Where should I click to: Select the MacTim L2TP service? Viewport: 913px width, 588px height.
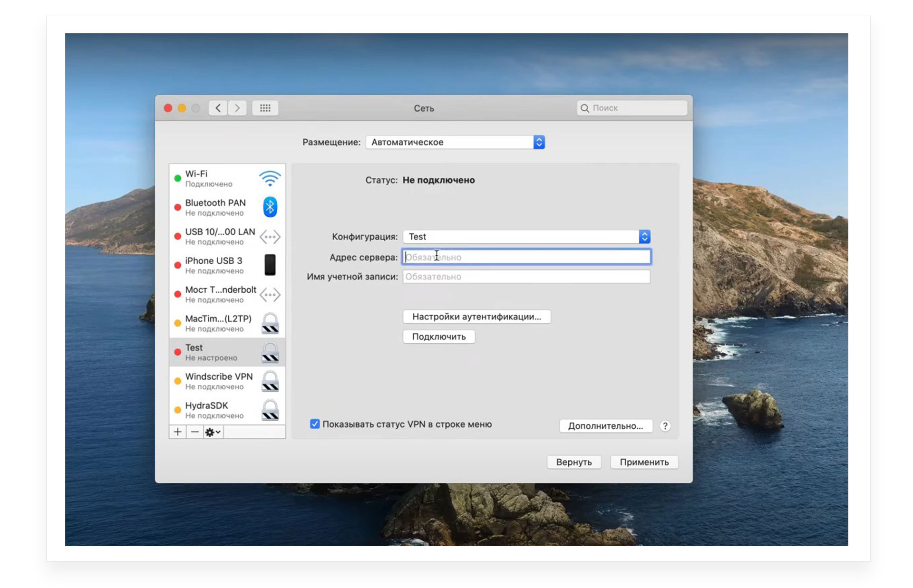tap(218, 323)
